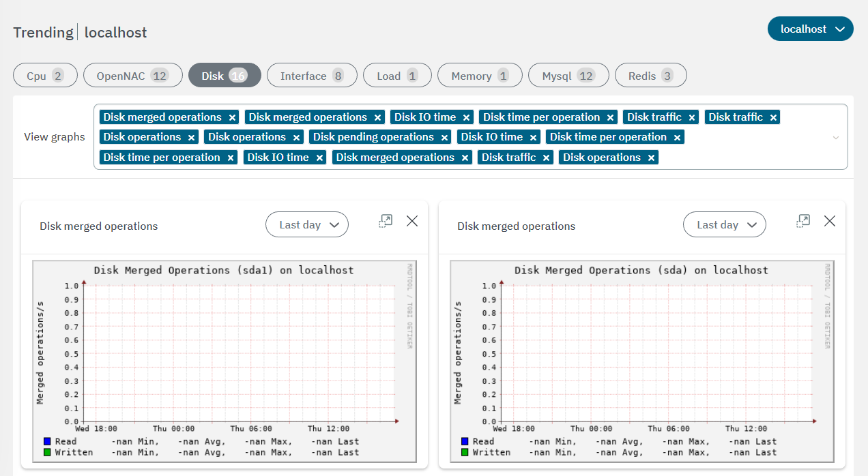868x476 pixels.
Task: Open the Interface tab
Action: (x=311, y=76)
